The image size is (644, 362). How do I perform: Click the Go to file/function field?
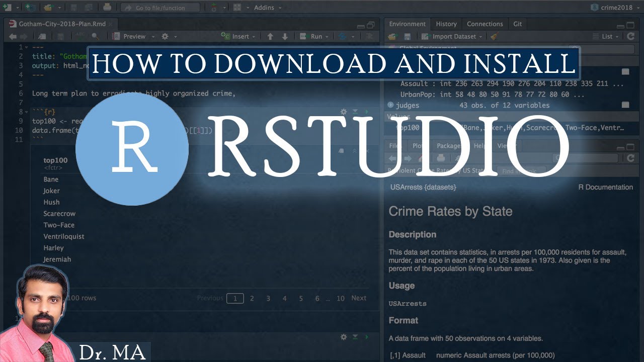(x=160, y=8)
